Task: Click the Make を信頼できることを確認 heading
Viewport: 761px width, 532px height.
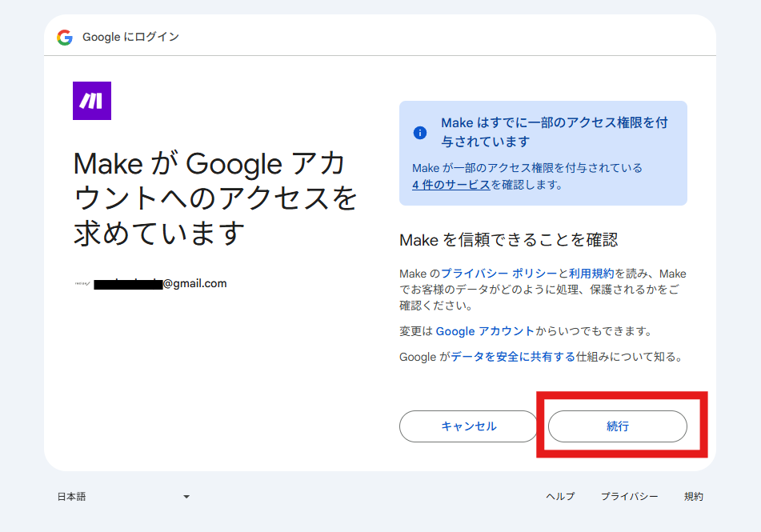Action: coord(508,240)
